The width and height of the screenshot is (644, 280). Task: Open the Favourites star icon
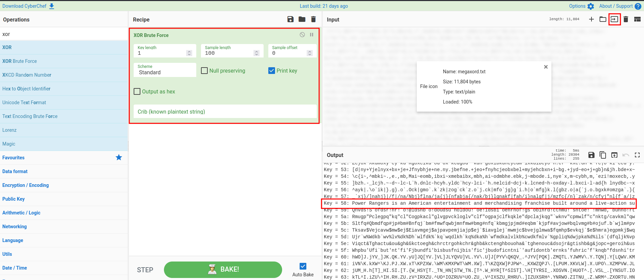pyautogui.click(x=119, y=157)
